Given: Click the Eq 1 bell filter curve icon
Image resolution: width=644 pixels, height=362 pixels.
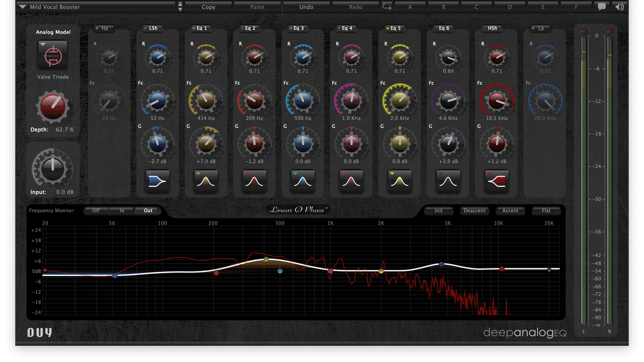Looking at the screenshot, I should point(206,181).
